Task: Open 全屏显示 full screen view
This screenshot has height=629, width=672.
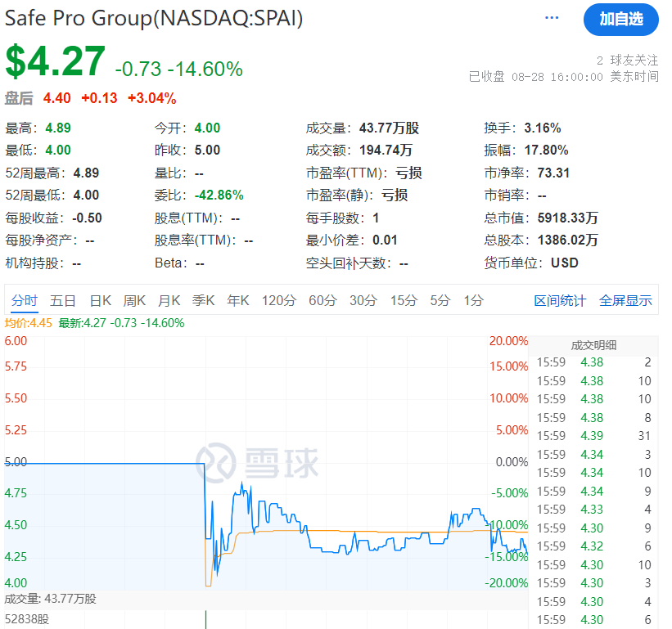Action: coord(627,300)
